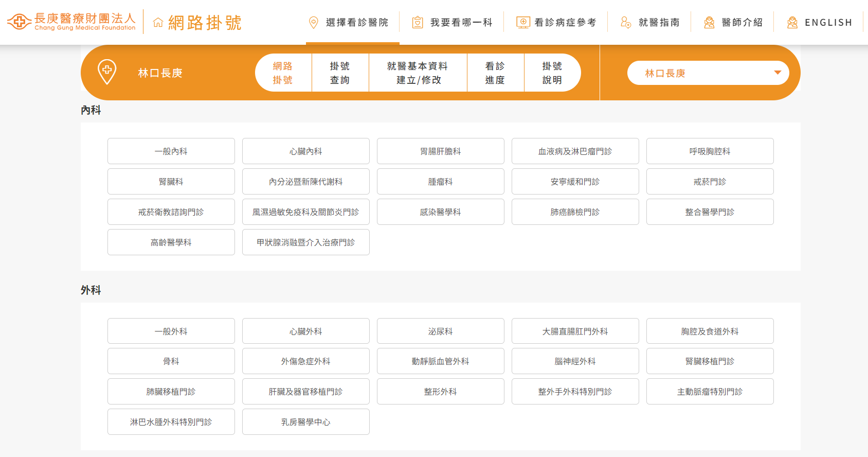
Task: Choose 胃腸肝膽科 department
Action: 441,151
